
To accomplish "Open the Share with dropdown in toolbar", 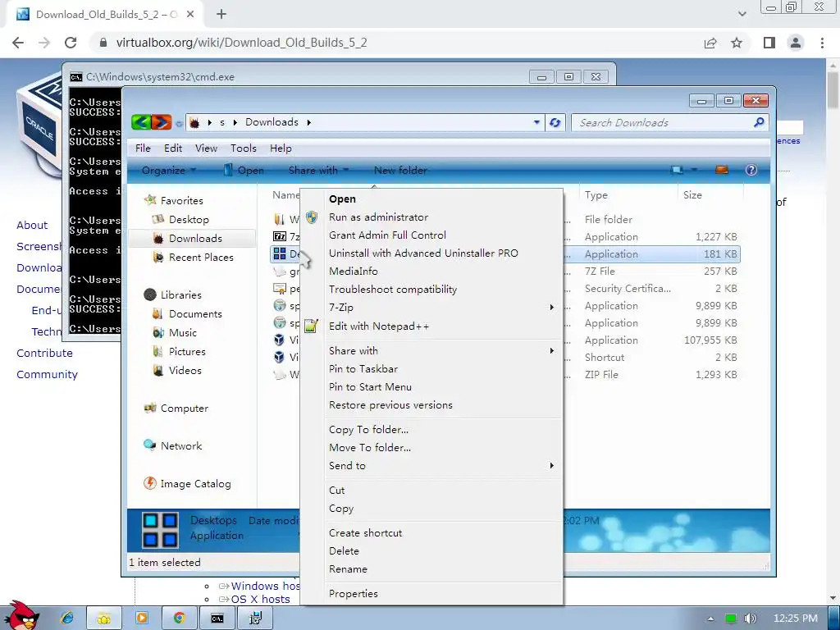I will (319, 171).
